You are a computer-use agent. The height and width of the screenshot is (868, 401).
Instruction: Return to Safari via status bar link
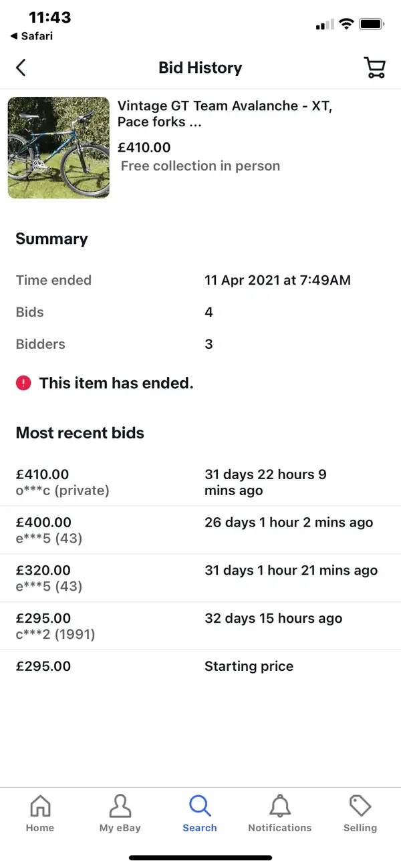click(31, 36)
